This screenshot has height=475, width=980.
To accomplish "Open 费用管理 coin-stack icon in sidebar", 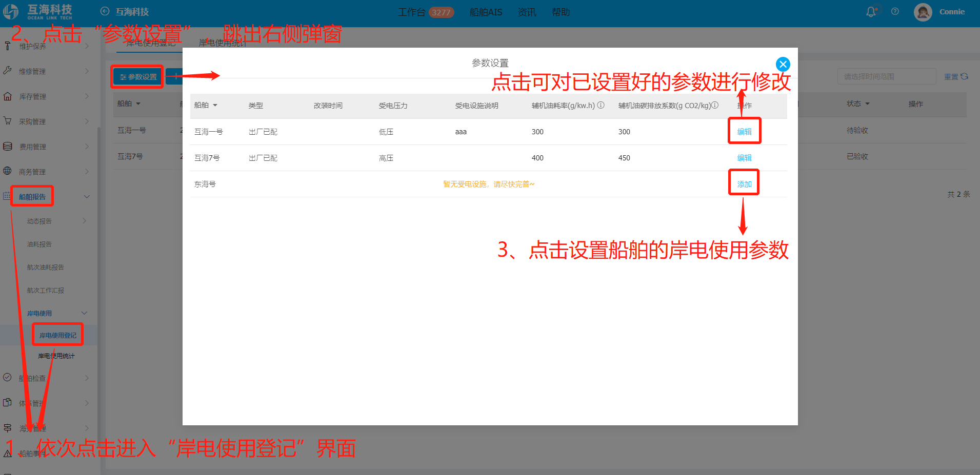I will click(x=7, y=146).
